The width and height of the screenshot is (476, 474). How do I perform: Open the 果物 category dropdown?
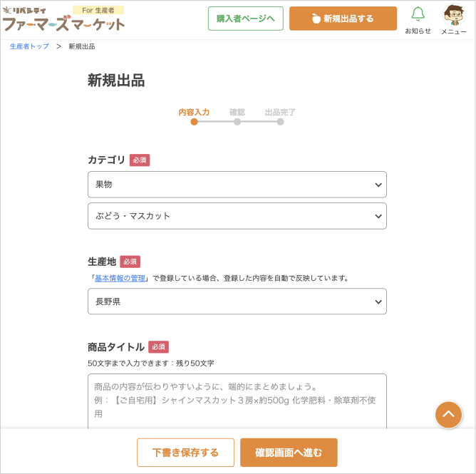click(237, 185)
